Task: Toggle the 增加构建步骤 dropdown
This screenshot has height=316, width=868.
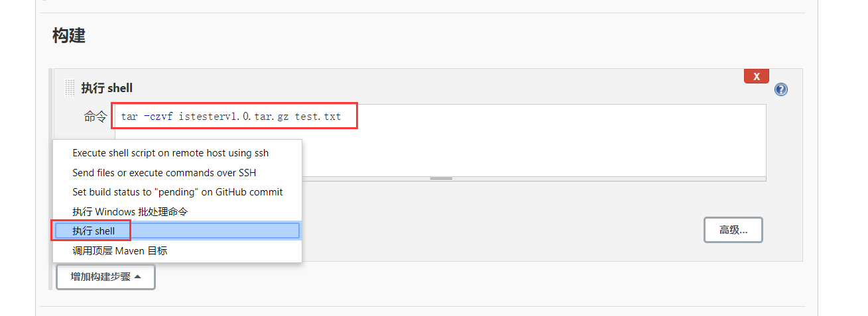Action: point(105,277)
